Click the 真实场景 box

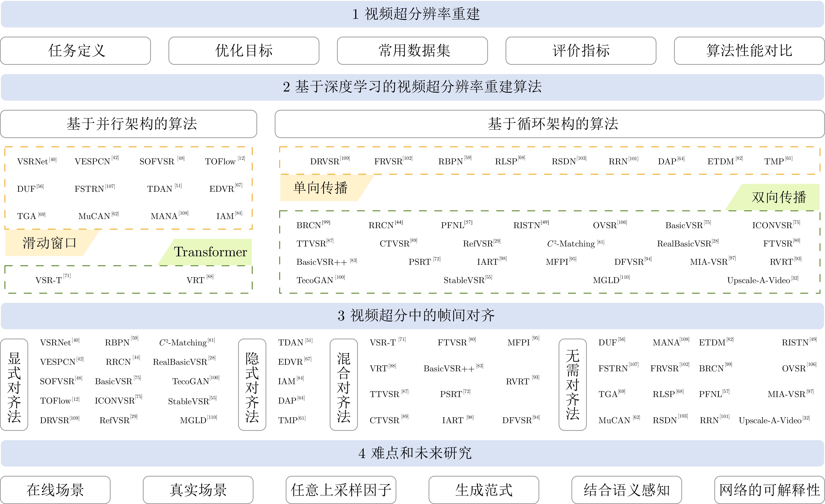198,490
